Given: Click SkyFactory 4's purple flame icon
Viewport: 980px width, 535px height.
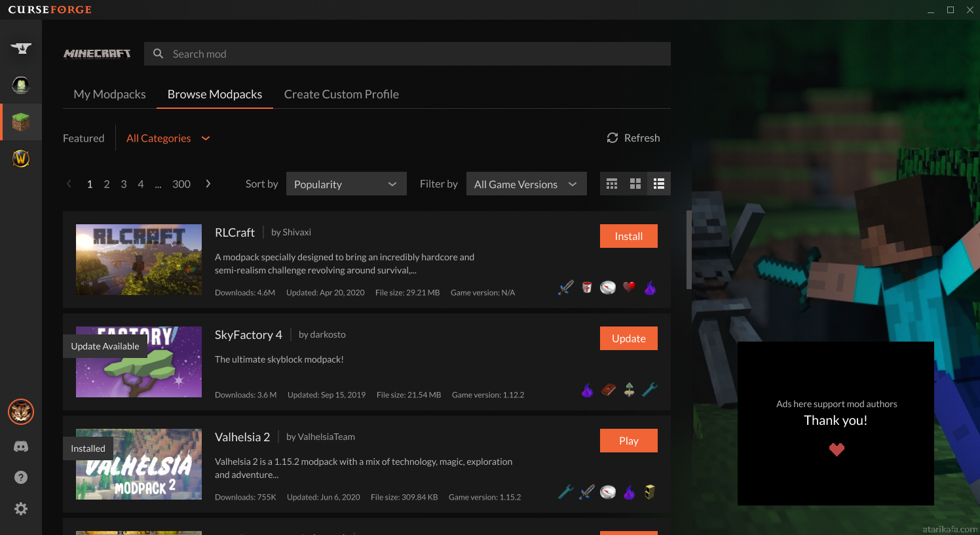Looking at the screenshot, I should [x=587, y=389].
